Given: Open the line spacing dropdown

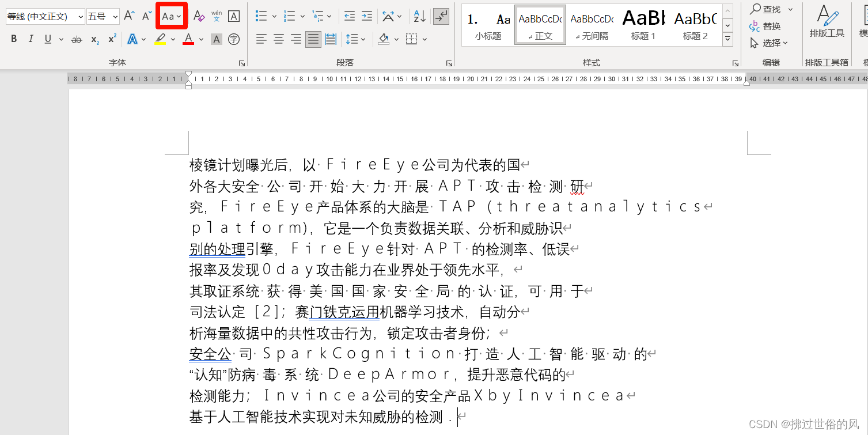Looking at the screenshot, I should coord(356,39).
